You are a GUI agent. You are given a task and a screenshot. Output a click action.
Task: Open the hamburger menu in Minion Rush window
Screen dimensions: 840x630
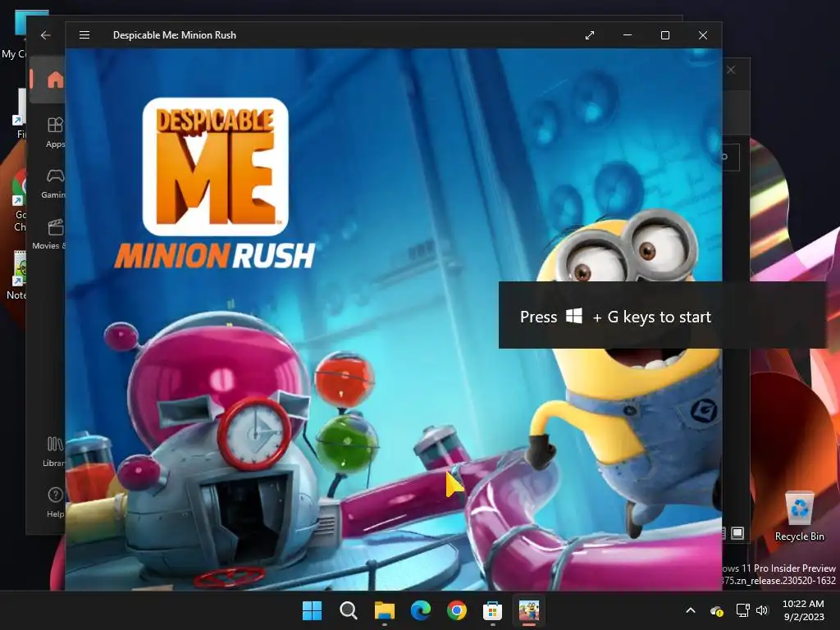(84, 35)
